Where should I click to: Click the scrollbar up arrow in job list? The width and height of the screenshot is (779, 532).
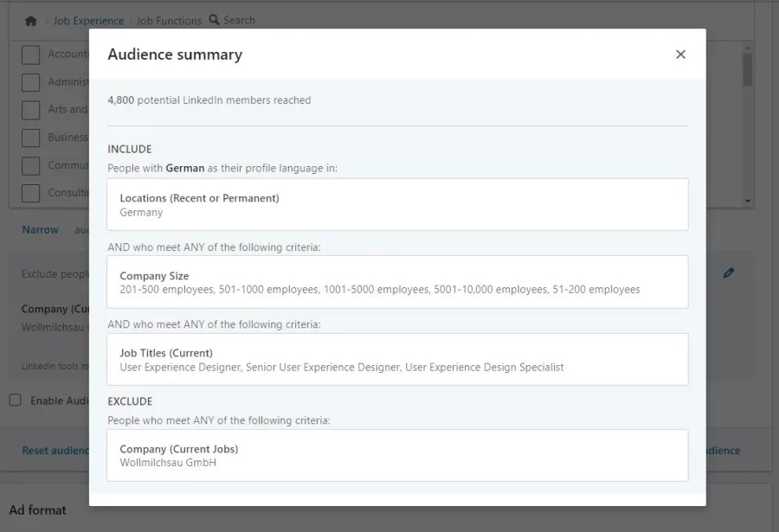[x=747, y=48]
